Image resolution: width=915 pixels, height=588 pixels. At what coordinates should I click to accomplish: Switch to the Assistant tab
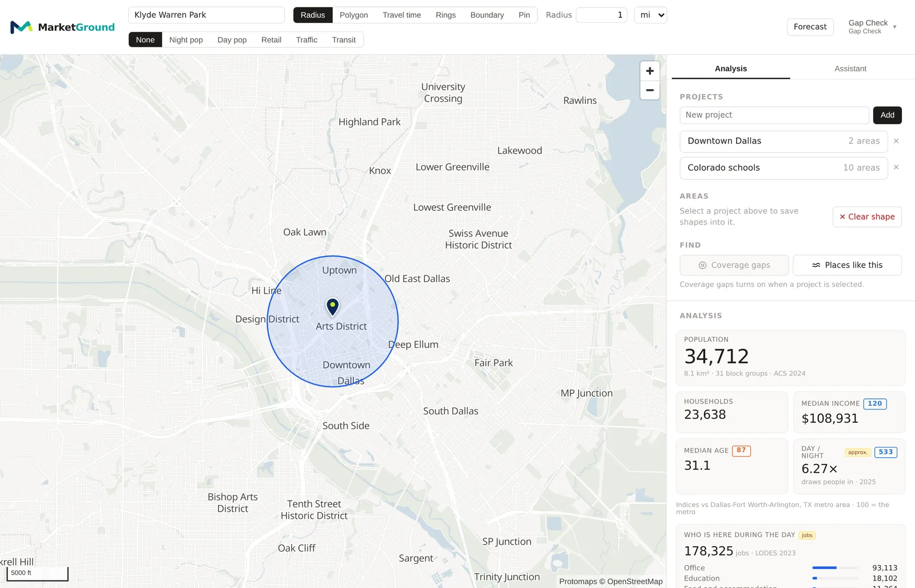coord(850,69)
